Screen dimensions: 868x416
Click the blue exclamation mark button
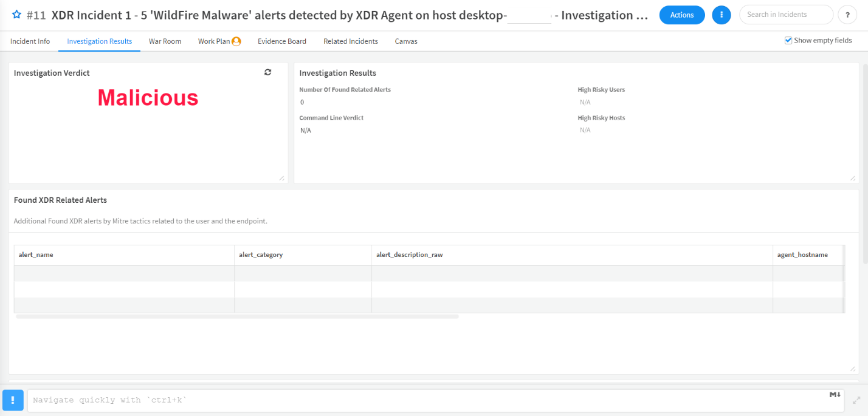13,400
